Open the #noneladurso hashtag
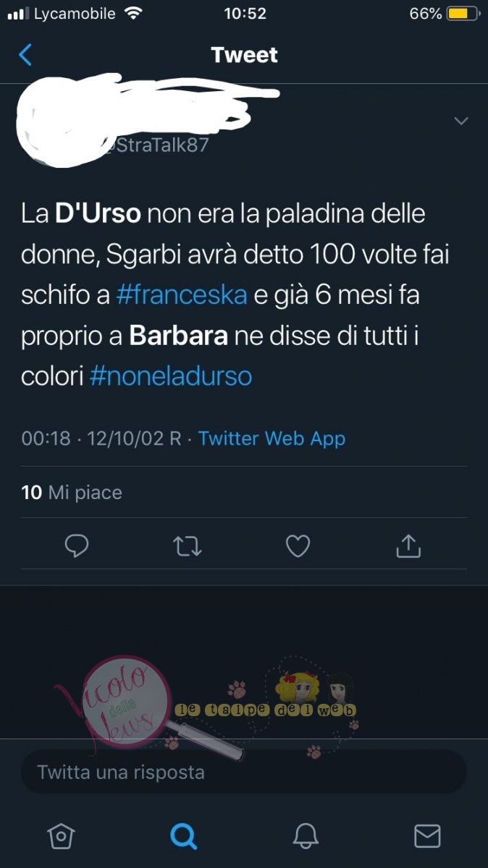Image resolution: width=488 pixels, height=868 pixels. tap(171, 377)
